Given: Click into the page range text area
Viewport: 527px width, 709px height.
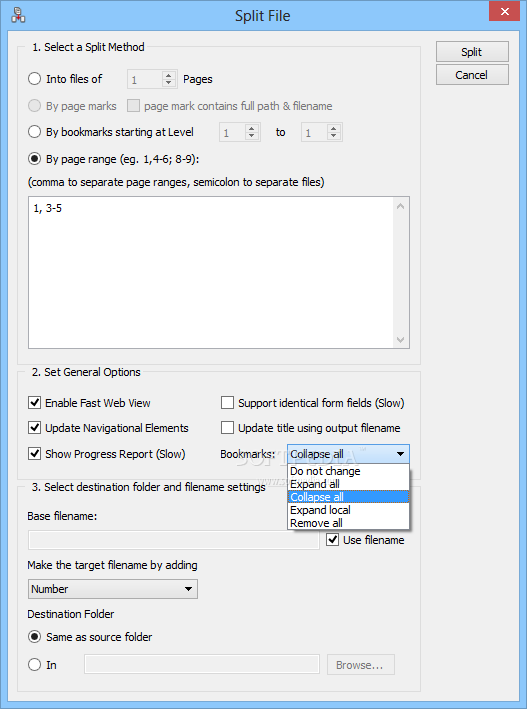Looking at the screenshot, I should pos(219,272).
